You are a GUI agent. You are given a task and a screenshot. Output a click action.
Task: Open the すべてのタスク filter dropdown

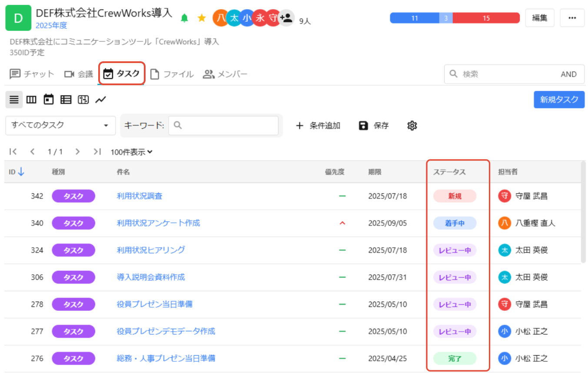click(60, 126)
